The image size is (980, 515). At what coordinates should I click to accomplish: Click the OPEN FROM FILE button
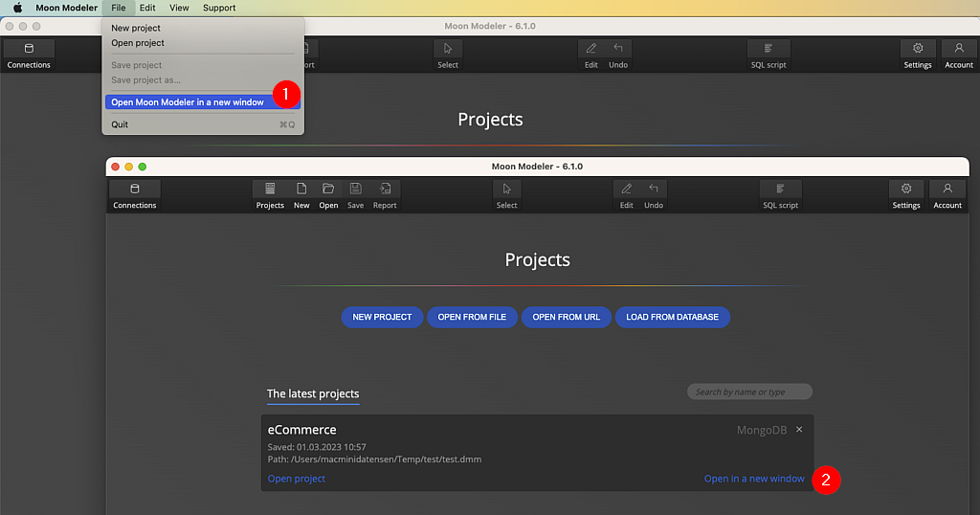[x=472, y=317]
